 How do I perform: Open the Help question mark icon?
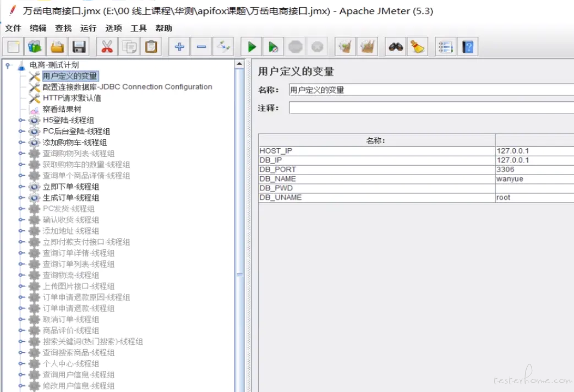(x=467, y=47)
